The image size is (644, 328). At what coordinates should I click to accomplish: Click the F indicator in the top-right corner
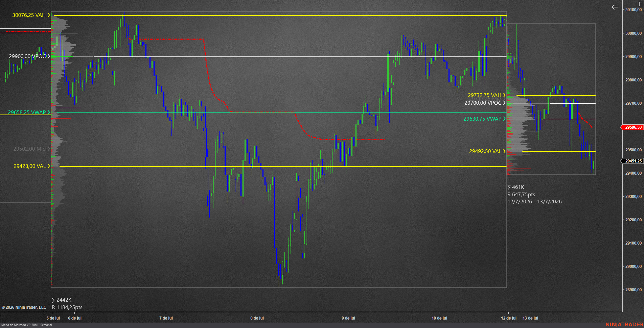(640, 4)
